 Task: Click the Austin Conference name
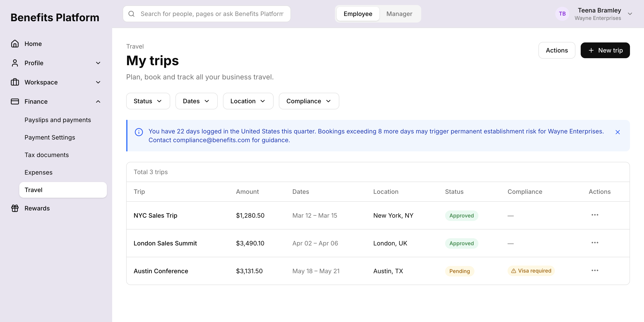(x=161, y=271)
